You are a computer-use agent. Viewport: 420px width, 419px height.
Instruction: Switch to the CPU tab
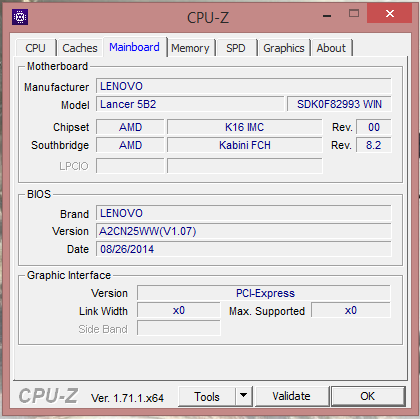point(35,48)
